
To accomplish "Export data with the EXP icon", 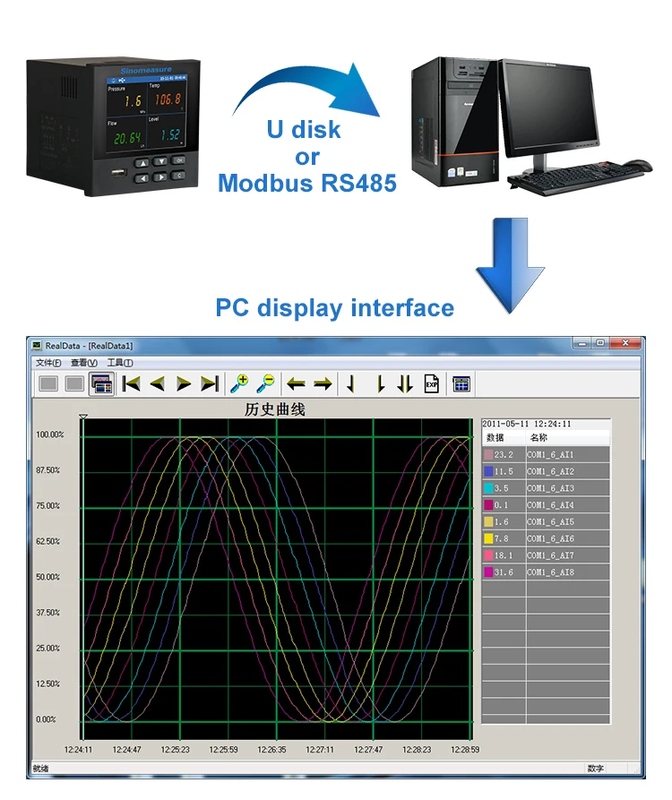I will click(432, 383).
